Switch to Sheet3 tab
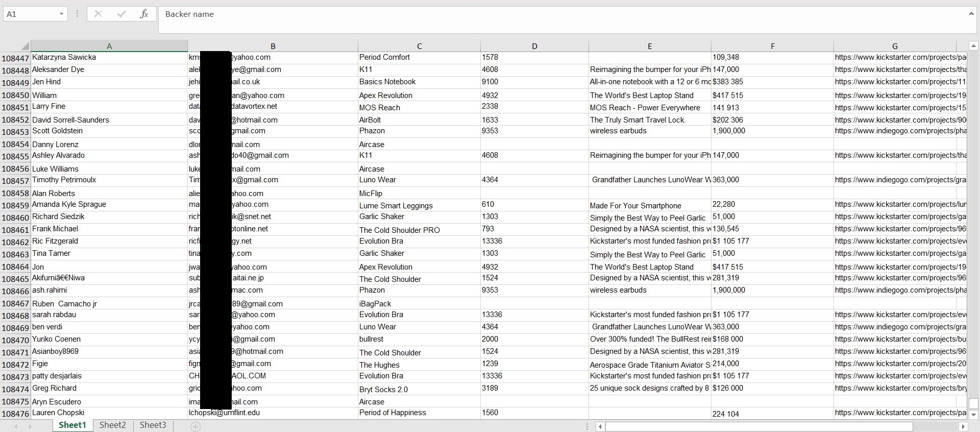 click(153, 425)
